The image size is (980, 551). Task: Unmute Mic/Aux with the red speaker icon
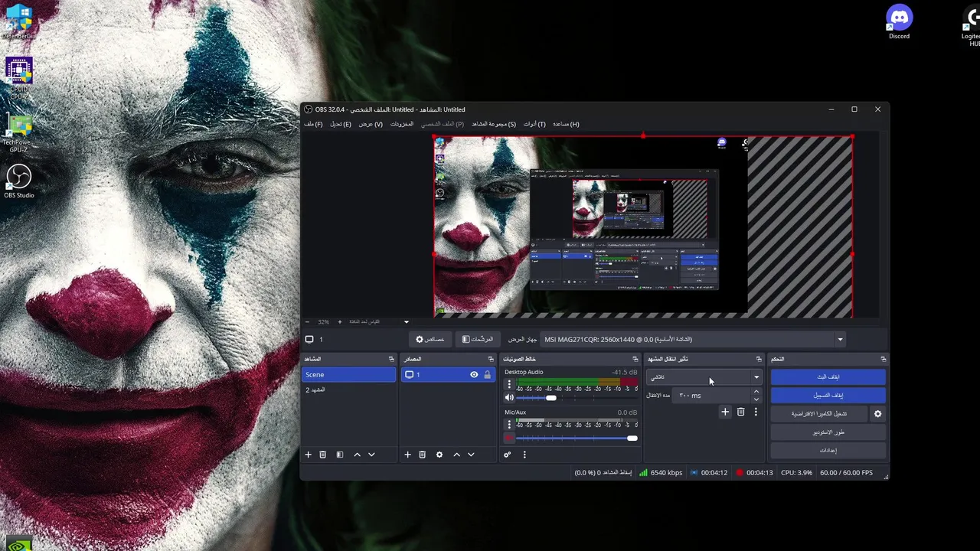509,439
